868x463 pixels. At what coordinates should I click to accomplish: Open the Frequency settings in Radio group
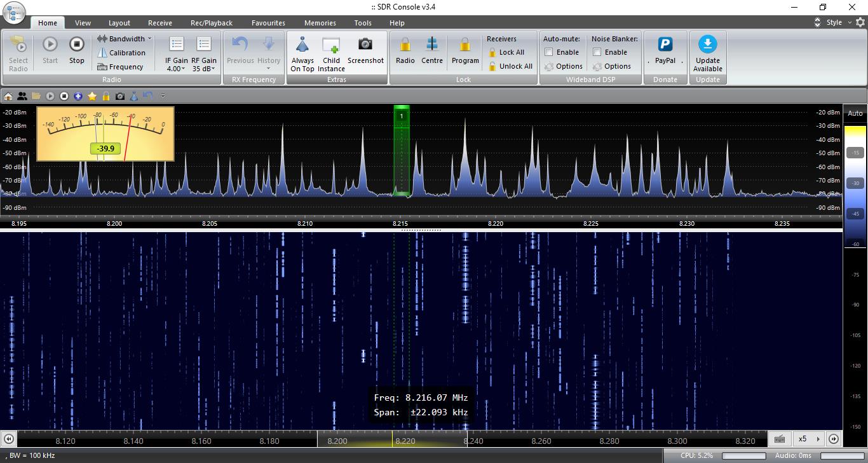pyautogui.click(x=121, y=67)
